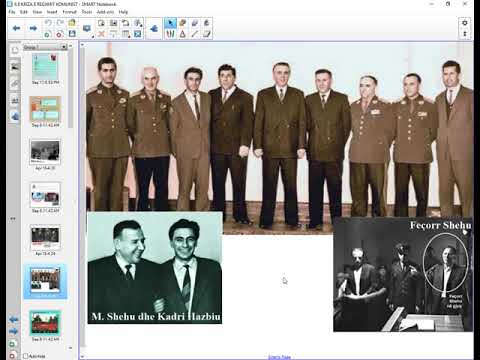
Task: Click the red circle icon at sidebar bottom
Action: 13,355
